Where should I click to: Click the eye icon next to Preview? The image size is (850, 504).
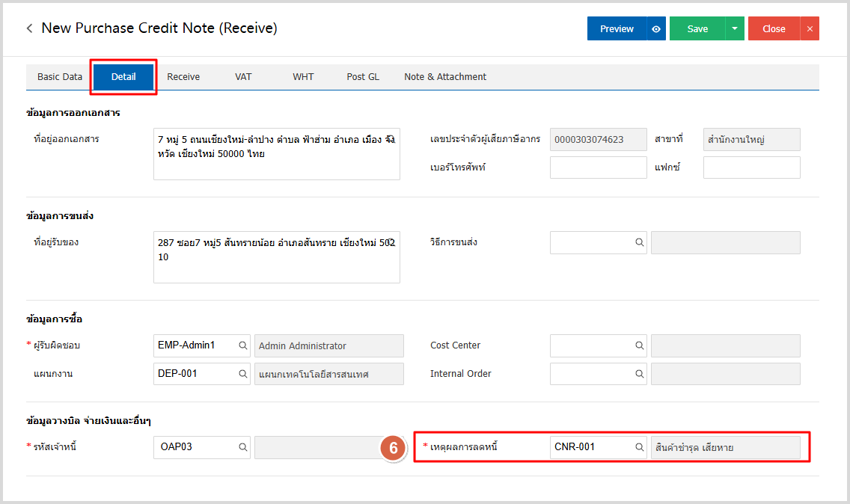[x=655, y=28]
